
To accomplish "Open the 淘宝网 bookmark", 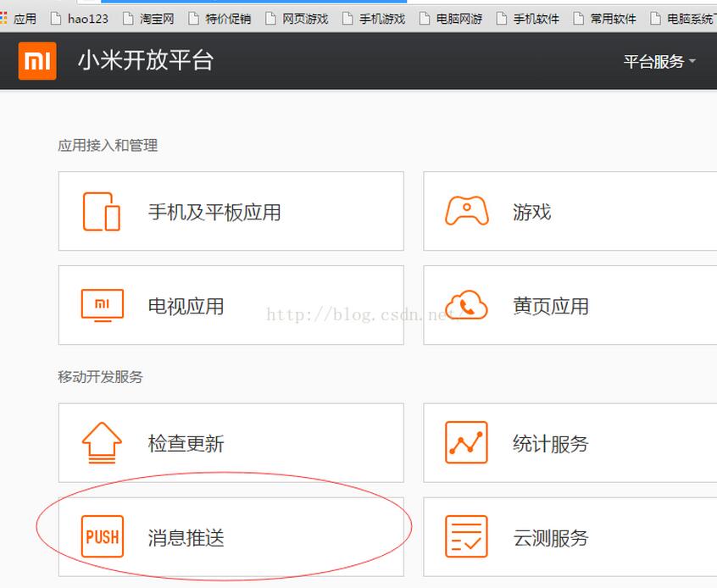I will tap(148, 19).
